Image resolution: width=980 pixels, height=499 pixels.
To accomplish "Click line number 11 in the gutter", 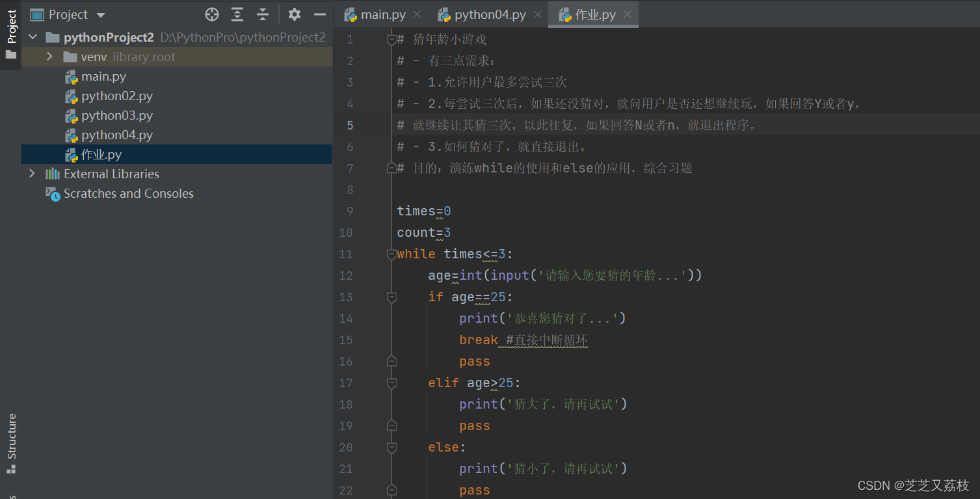I will click(346, 254).
